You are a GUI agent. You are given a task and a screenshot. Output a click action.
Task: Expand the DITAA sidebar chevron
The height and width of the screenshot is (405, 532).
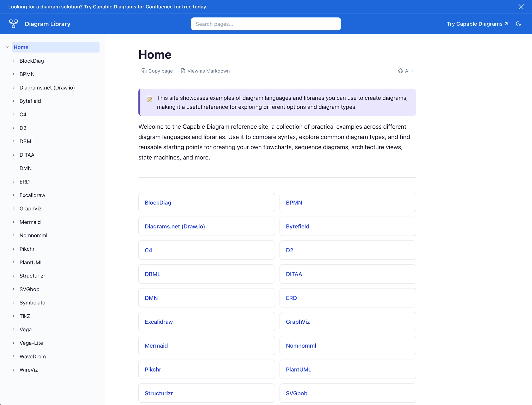tap(14, 155)
